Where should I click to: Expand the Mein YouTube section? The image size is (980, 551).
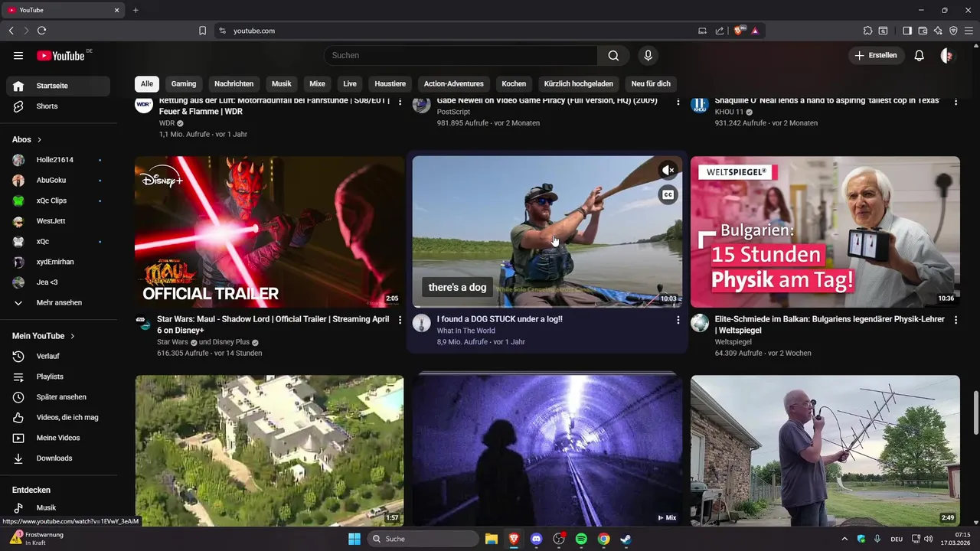[x=44, y=336]
